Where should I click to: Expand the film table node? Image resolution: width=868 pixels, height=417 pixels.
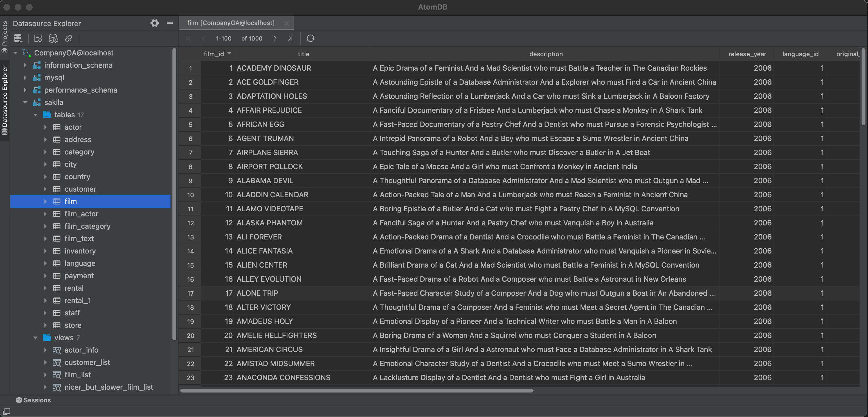(46, 201)
